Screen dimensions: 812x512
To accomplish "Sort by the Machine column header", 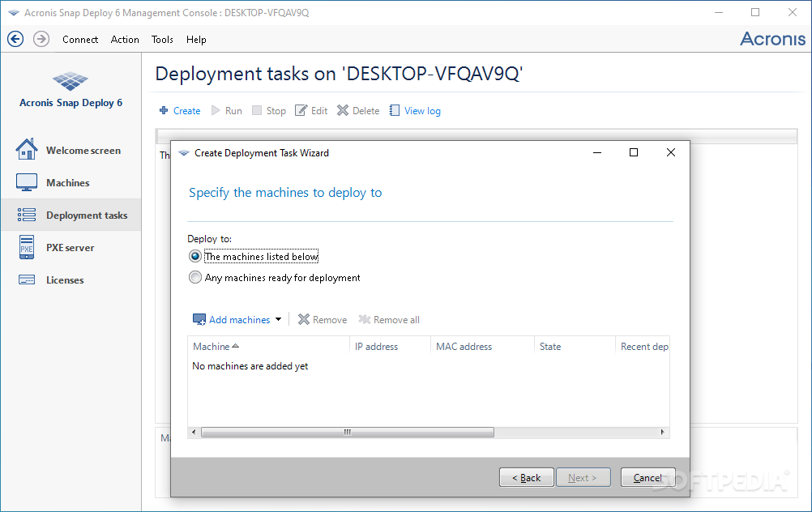I will click(x=268, y=347).
